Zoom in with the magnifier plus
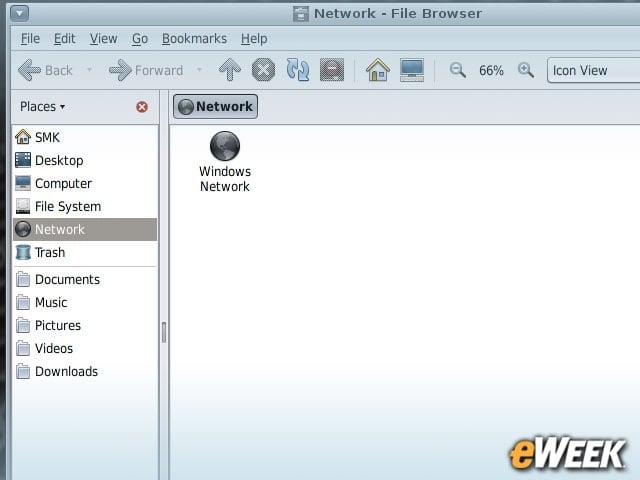 pos(526,70)
